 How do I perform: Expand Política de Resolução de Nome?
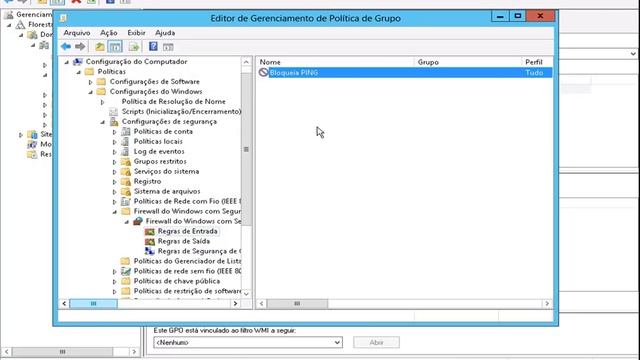[102, 102]
